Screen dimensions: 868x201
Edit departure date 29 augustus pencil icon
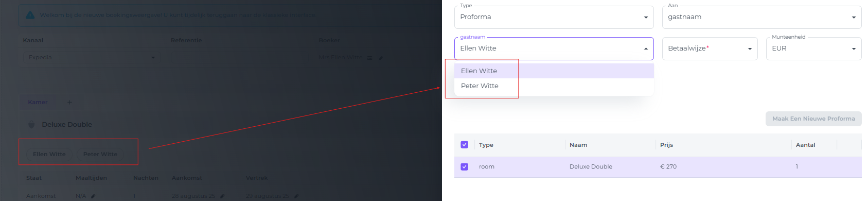[x=296, y=196]
